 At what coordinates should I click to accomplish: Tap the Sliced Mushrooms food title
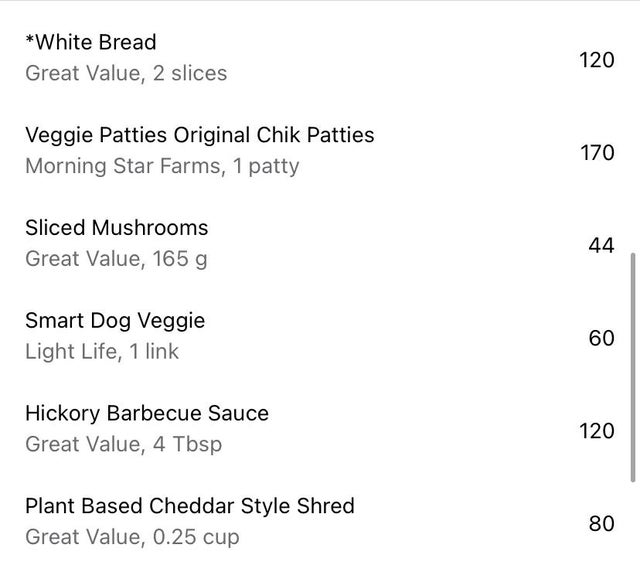coord(116,227)
